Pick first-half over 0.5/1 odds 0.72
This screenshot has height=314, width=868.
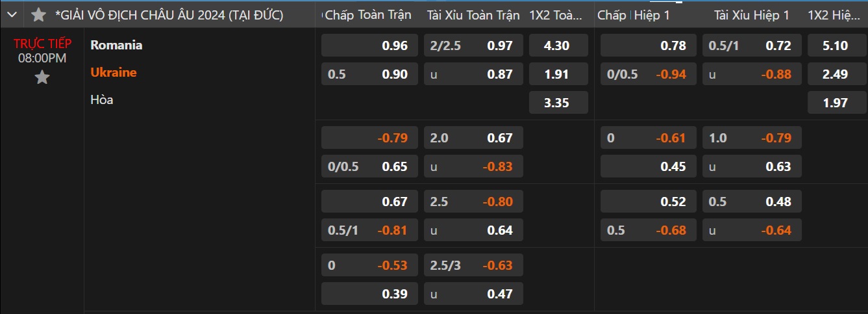[752, 46]
